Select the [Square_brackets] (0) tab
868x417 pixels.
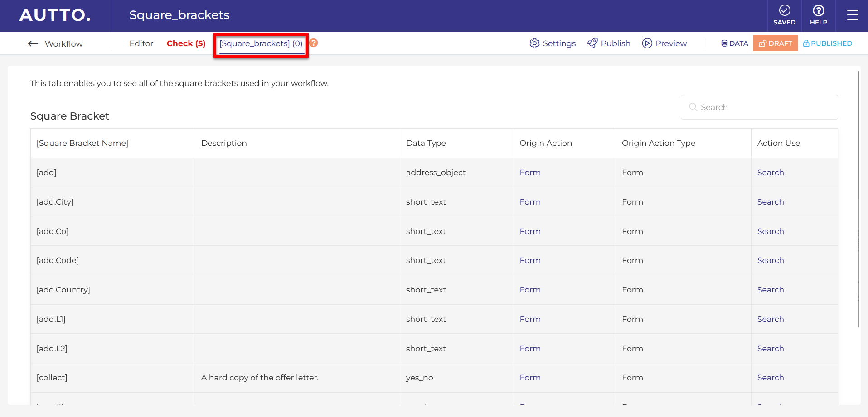click(261, 43)
